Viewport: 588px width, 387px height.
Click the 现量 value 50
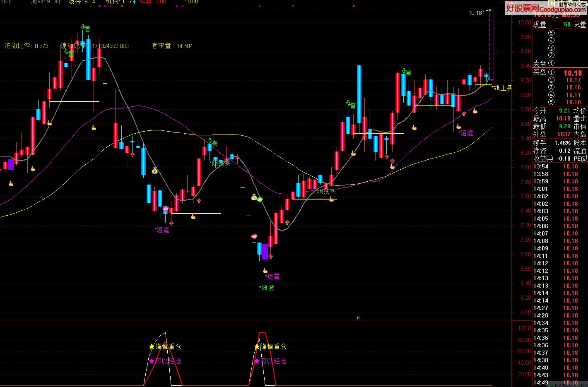pyautogui.click(x=567, y=24)
